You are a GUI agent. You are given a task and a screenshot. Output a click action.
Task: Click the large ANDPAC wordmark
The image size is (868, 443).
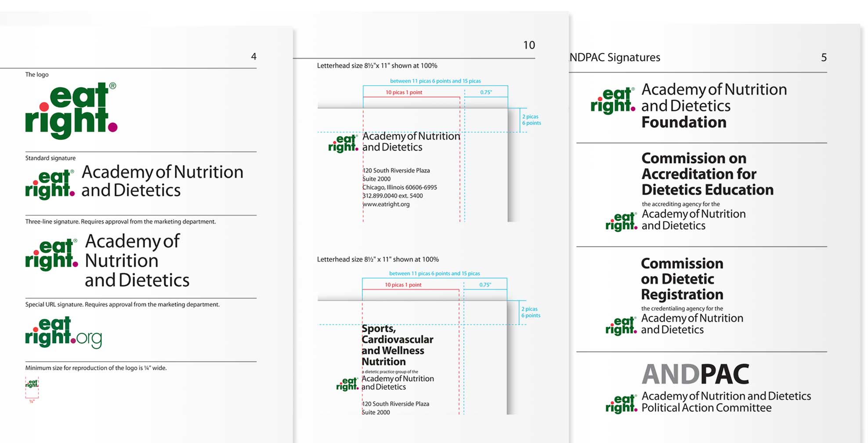pyautogui.click(x=695, y=374)
